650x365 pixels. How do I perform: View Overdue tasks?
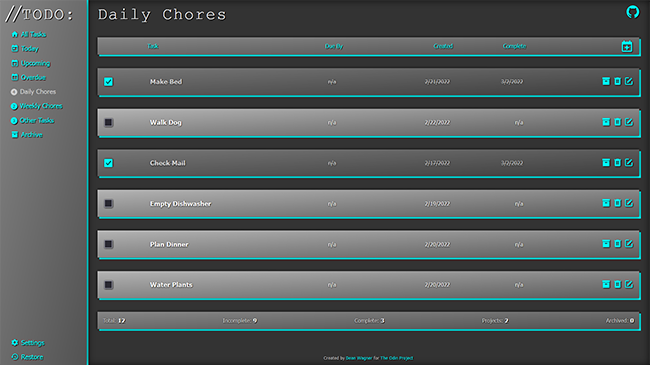click(x=28, y=78)
